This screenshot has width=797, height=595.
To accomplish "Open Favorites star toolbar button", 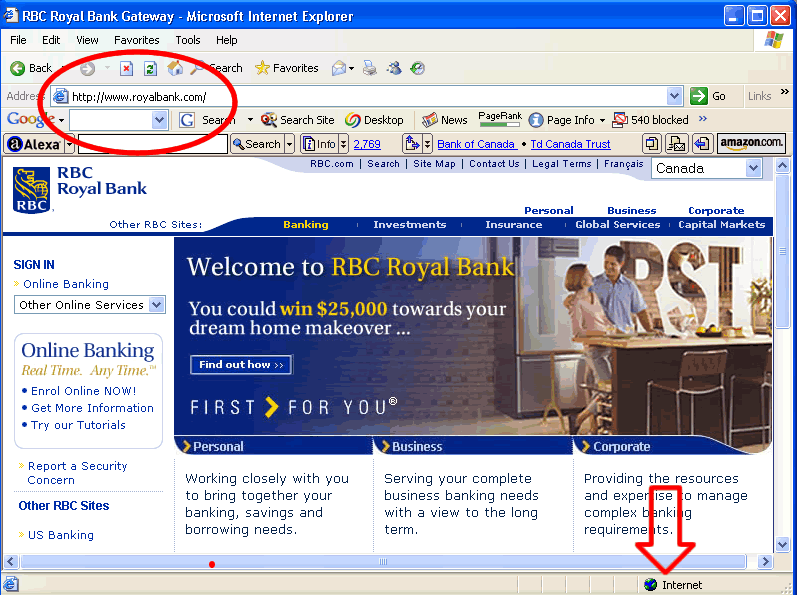I will [x=287, y=68].
